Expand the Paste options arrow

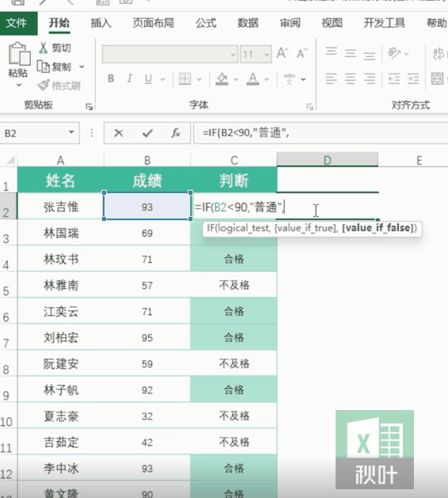point(19,86)
